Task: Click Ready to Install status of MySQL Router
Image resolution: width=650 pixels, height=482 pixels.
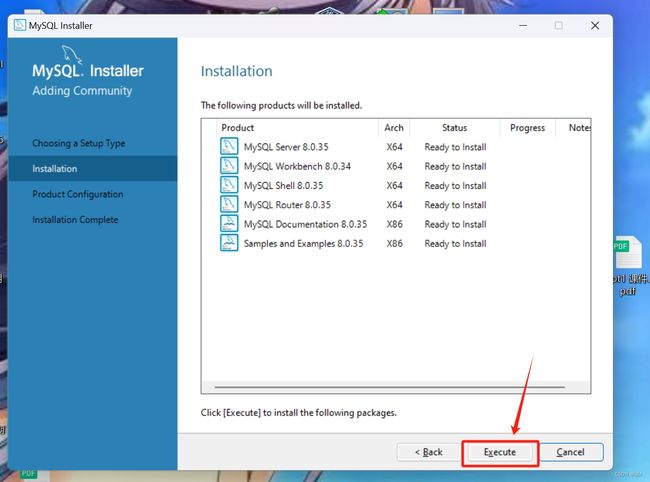Action: [x=456, y=205]
